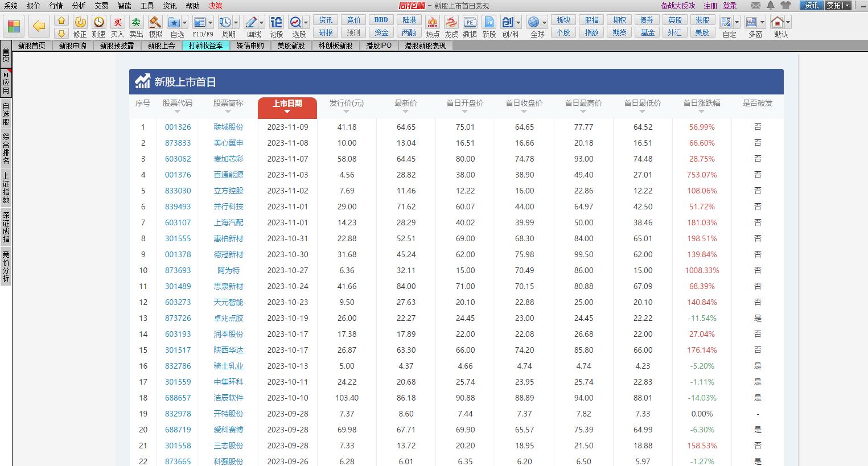This screenshot has height=466, width=868.
Task: Expand the 委托 dropdown arrow
Action: (x=847, y=6)
